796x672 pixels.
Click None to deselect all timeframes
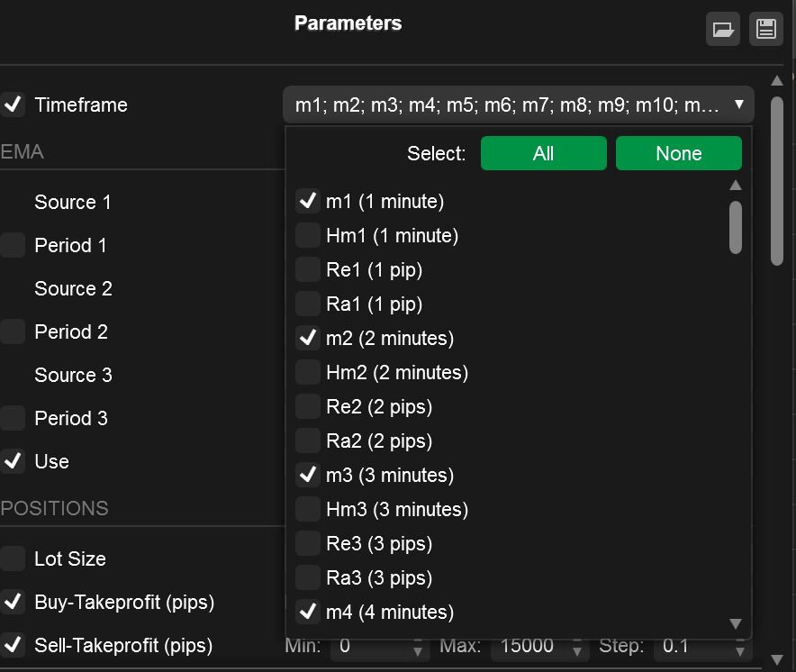tap(678, 153)
